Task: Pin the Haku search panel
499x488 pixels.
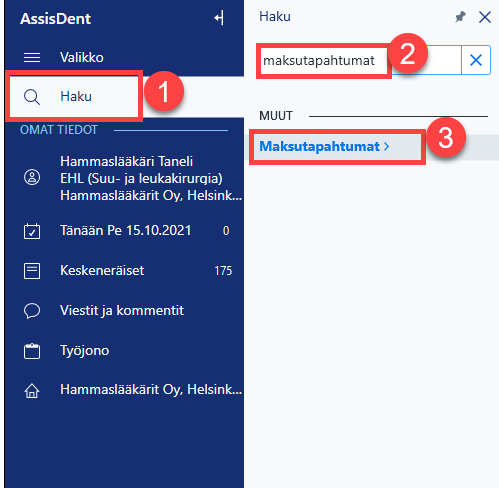Action: 460,17
